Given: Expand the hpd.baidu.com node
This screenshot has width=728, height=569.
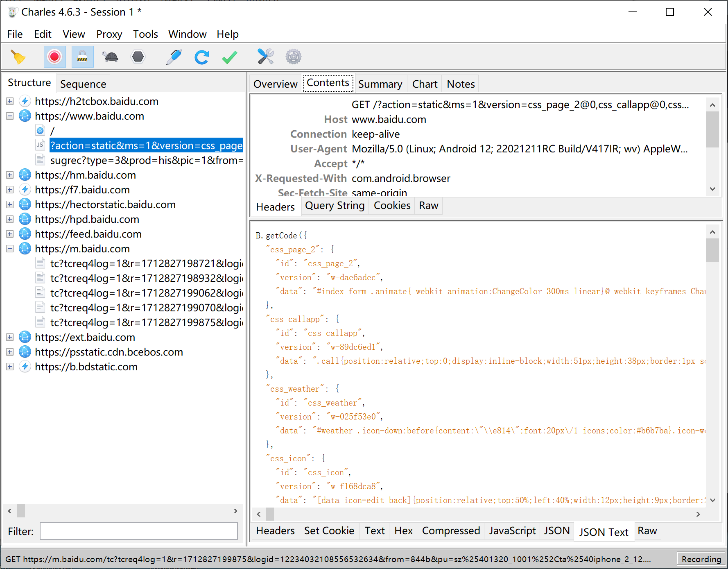Looking at the screenshot, I should click(x=10, y=219).
